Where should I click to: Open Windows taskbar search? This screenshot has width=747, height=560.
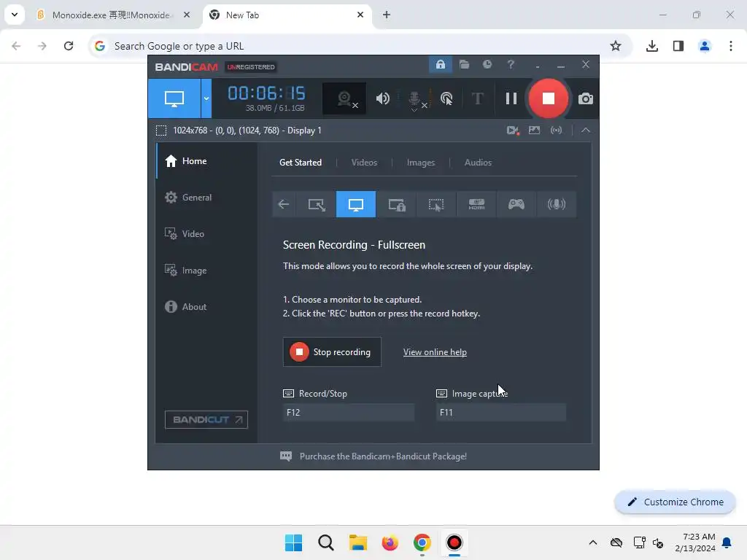[326, 542]
